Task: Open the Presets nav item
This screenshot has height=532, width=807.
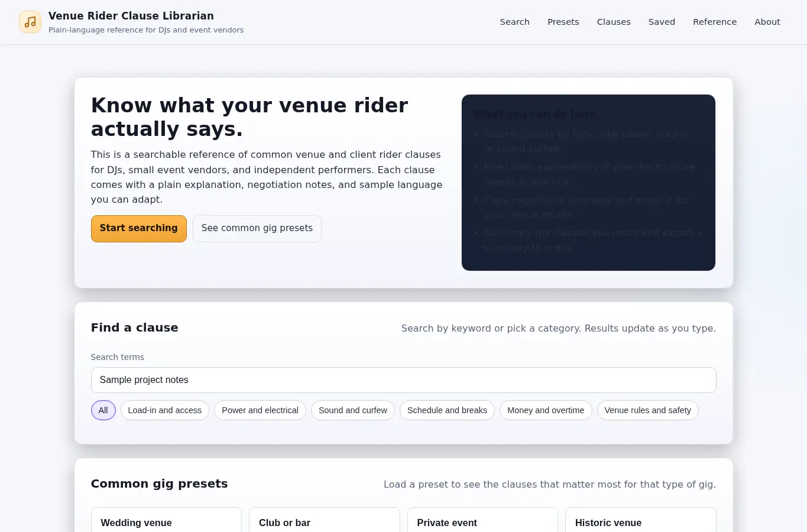Action: [x=563, y=22]
